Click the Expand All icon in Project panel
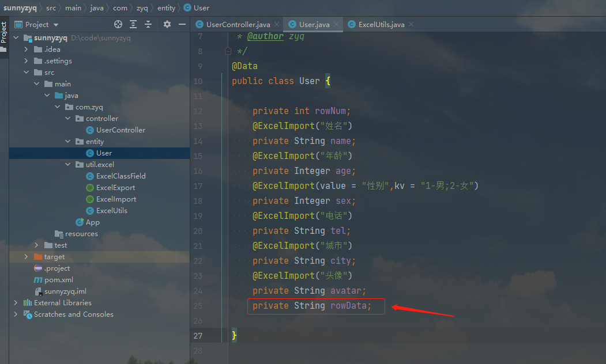The image size is (606, 364). click(133, 24)
